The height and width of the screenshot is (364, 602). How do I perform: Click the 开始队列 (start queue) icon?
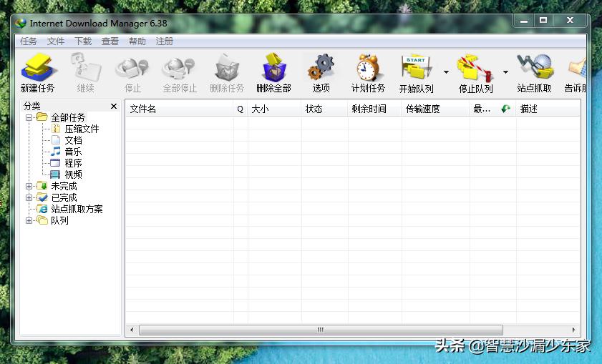click(x=417, y=67)
